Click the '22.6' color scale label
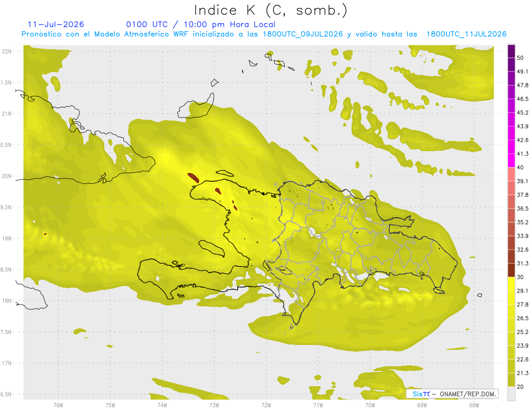This screenshot has width=532, height=411. click(x=523, y=360)
